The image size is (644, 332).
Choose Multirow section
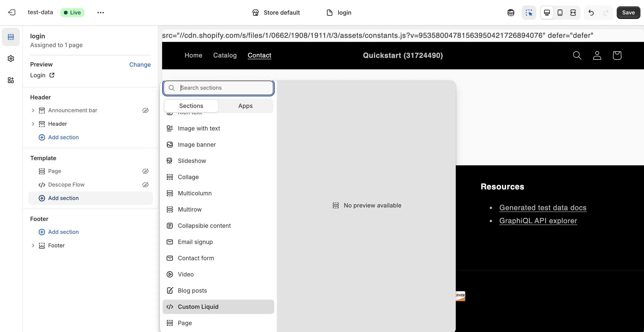pos(218,209)
